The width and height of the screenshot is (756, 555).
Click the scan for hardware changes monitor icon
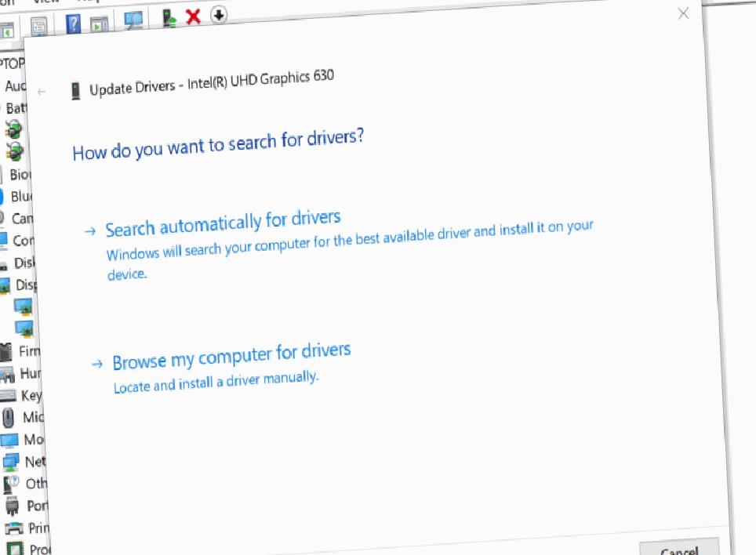coord(133,20)
